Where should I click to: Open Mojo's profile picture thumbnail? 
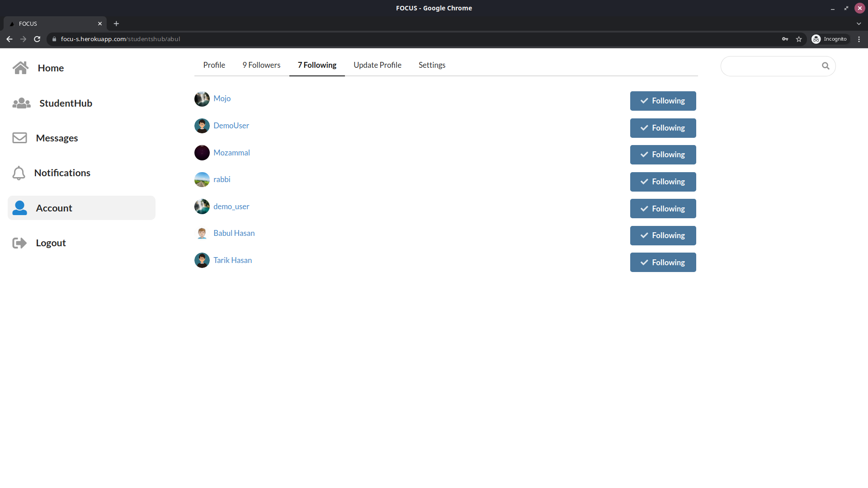202,99
